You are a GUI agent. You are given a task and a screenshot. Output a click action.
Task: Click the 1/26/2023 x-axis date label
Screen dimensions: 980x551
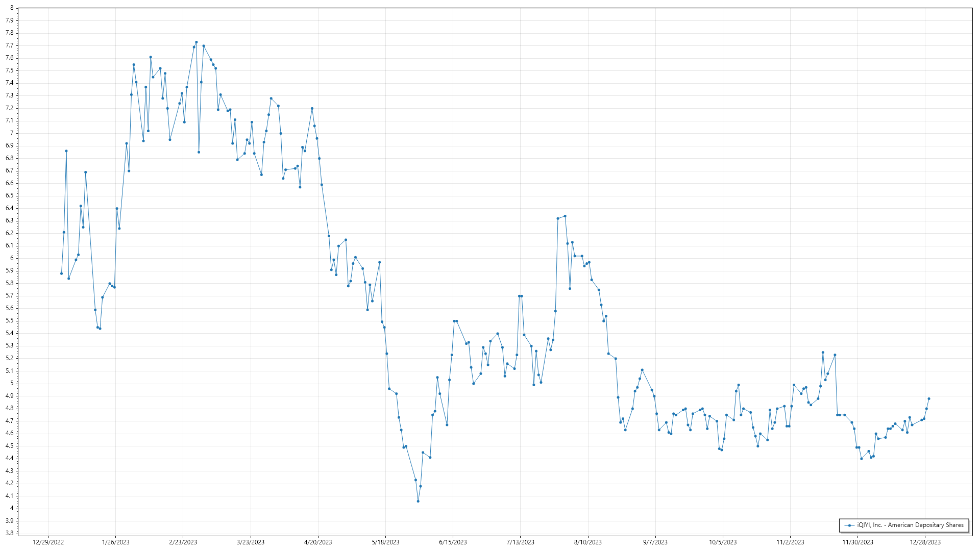116,542
